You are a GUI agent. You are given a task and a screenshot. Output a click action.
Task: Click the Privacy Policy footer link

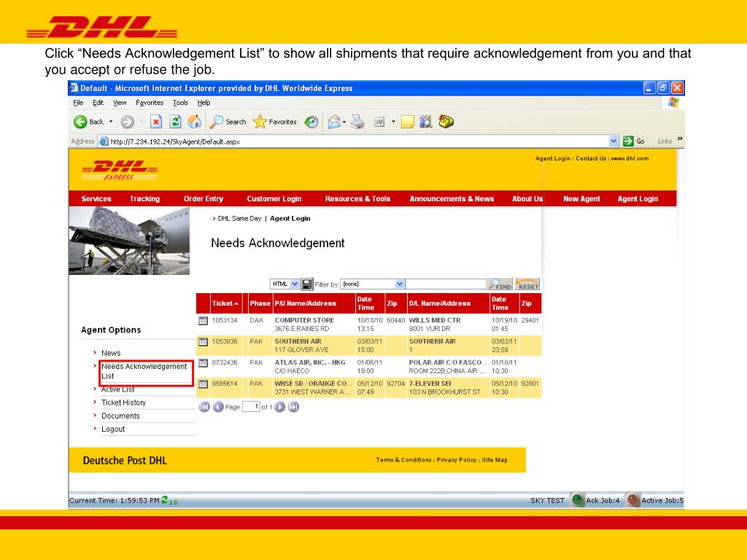457,460
